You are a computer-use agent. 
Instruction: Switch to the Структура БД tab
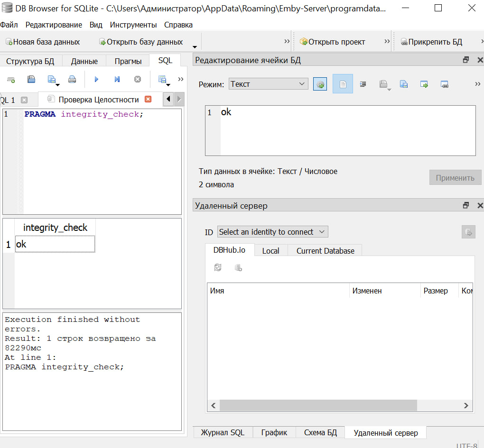coord(30,61)
